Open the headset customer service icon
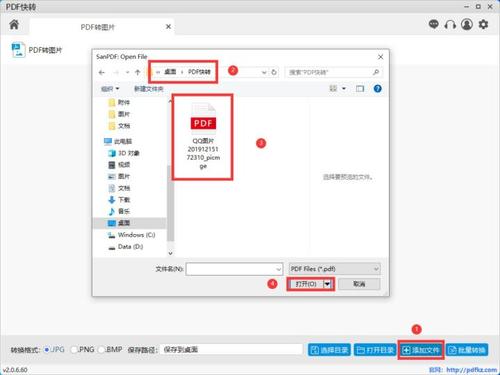This screenshot has width=500, height=375. (450, 24)
